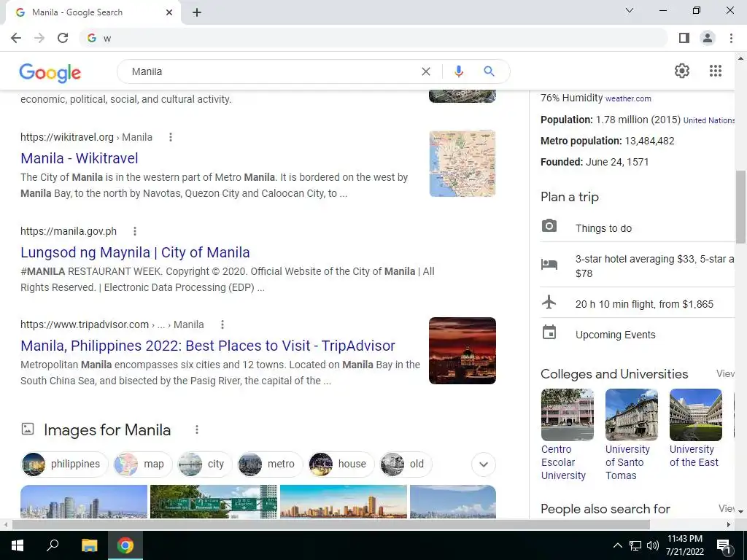Open more options for the manila.gov.ph result
Screen dimensions: 747x560
tap(135, 231)
